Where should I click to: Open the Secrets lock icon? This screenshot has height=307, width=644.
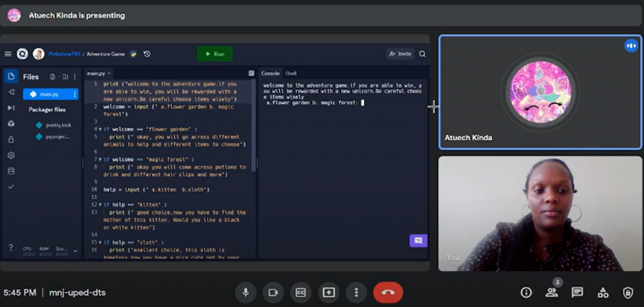[x=11, y=139]
